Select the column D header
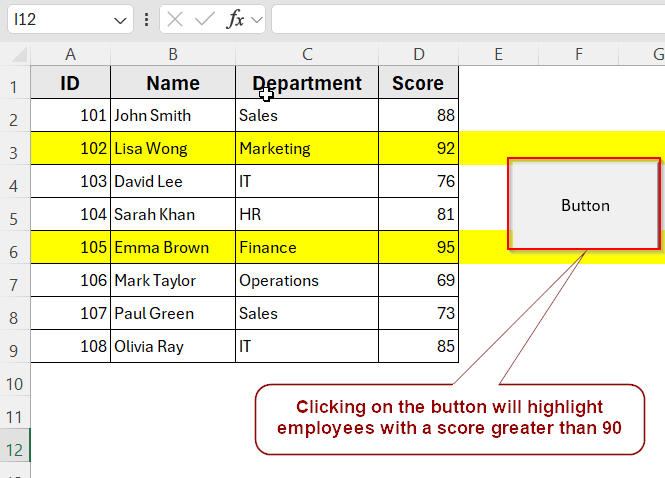Screen dimensions: 665x478 coord(418,54)
